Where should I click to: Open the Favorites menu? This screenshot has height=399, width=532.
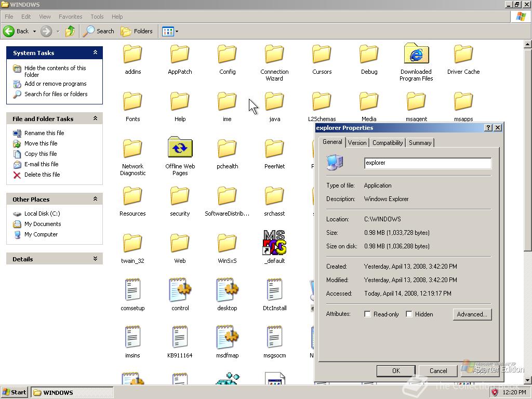(70, 17)
